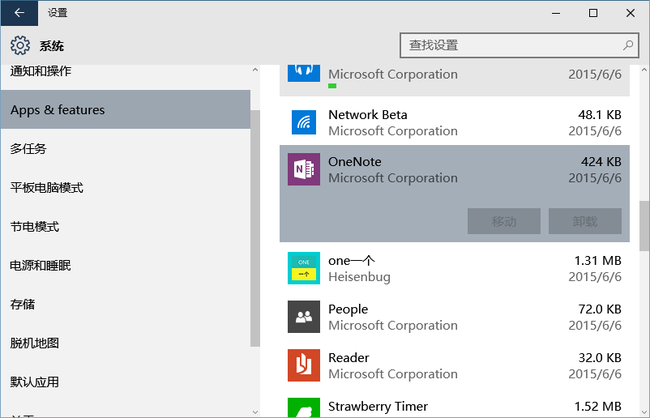650x418 pixels.
Task: Click the People app icon
Action: click(304, 317)
